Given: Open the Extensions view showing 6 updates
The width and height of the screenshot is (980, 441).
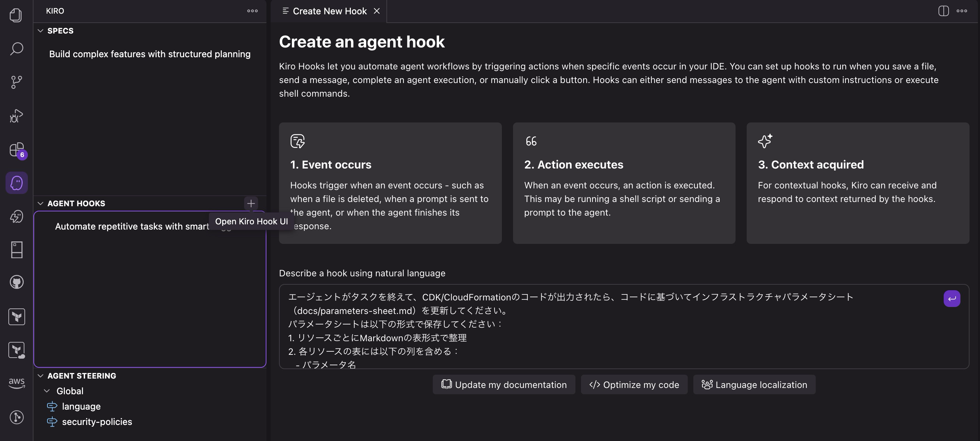Looking at the screenshot, I should [x=16, y=150].
